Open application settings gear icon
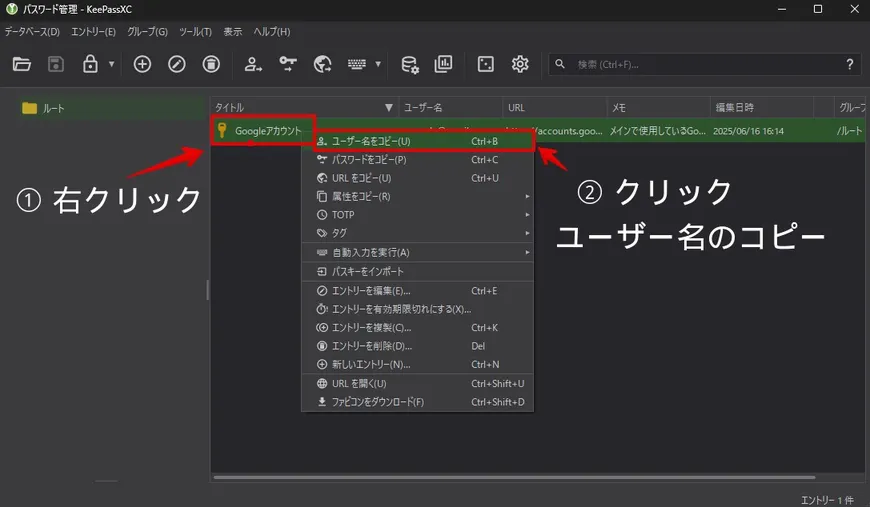This screenshot has width=870, height=507. point(520,64)
